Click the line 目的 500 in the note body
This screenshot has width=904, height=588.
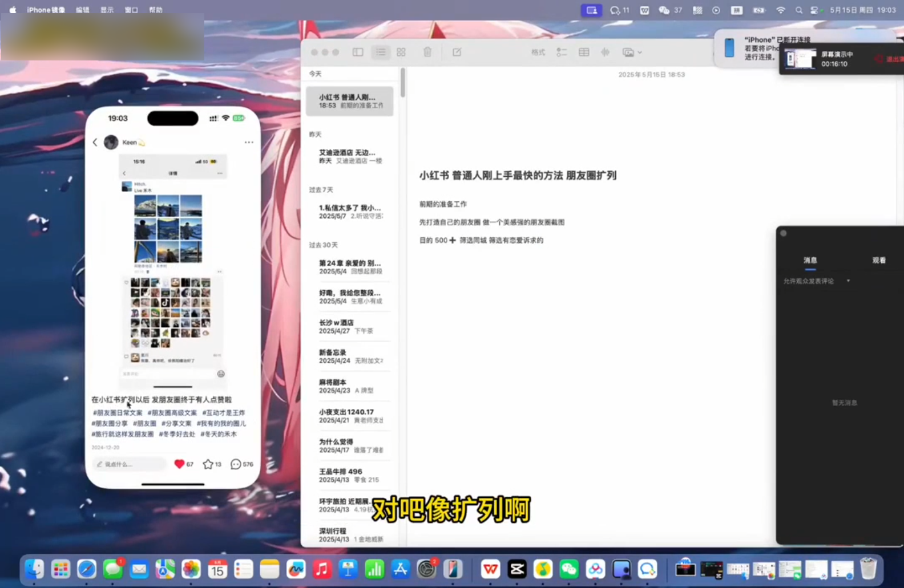point(481,240)
